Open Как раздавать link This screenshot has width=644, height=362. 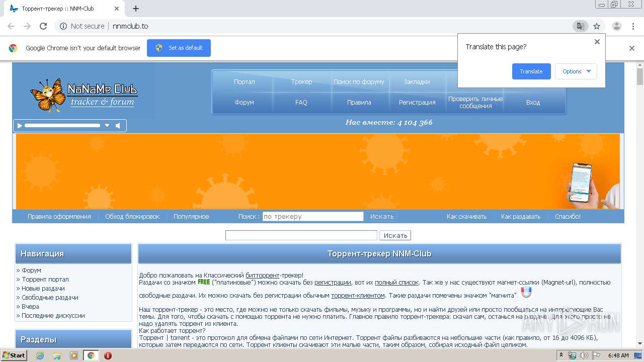pyautogui.click(x=521, y=217)
